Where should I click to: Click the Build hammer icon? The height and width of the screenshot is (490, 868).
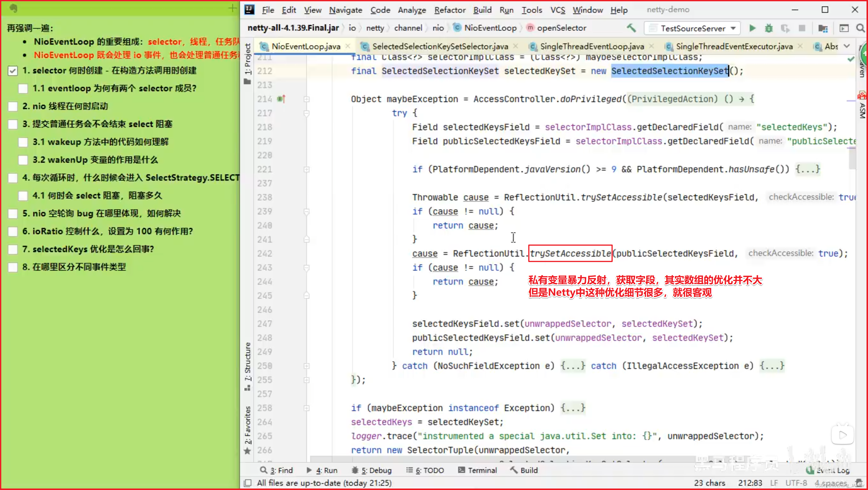(x=631, y=28)
